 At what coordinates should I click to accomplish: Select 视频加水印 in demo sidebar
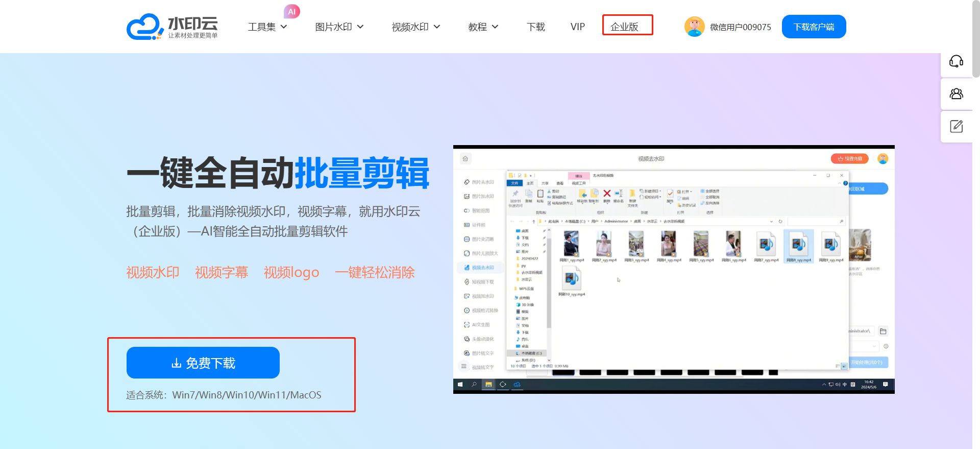click(479, 296)
